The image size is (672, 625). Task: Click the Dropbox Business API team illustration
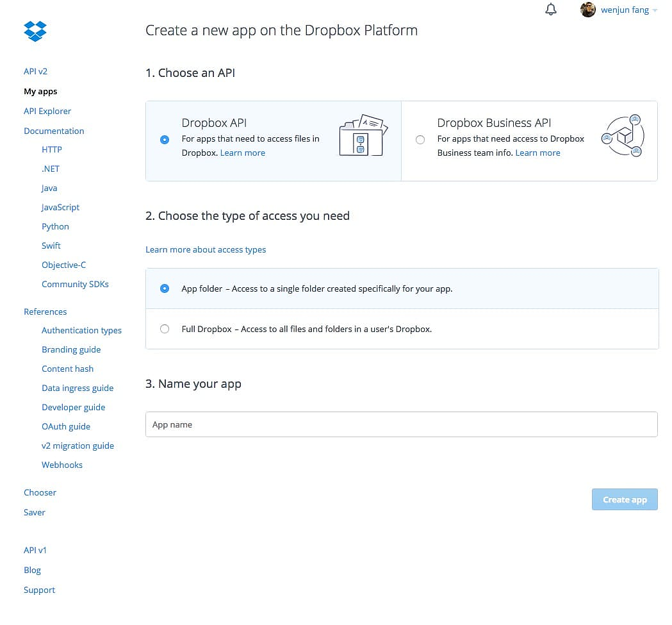pyautogui.click(x=623, y=136)
